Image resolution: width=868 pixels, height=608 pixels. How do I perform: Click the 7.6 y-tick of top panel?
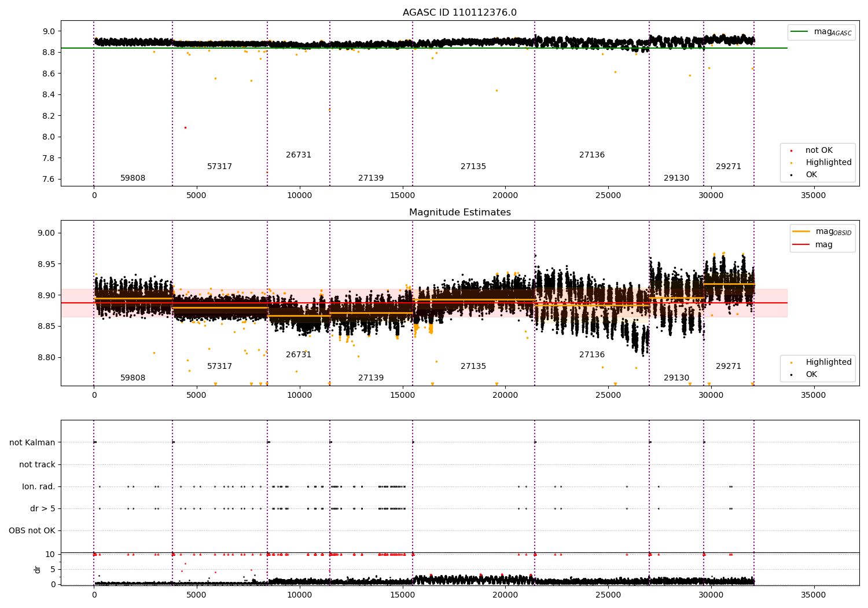49,180
